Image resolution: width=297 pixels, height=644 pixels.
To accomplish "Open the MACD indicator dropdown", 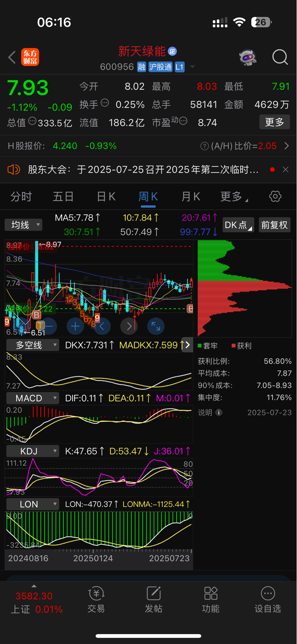I will [x=32, y=398].
